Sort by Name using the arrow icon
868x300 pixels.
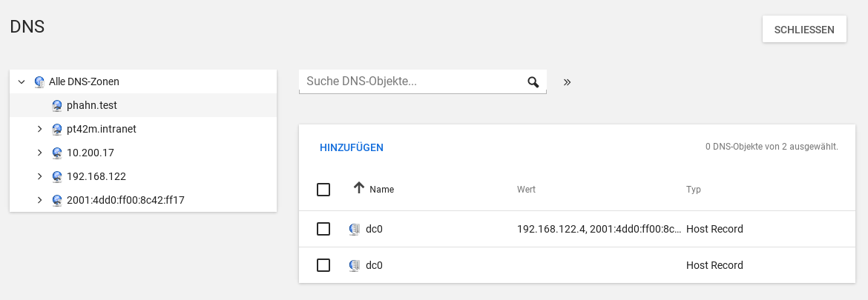point(359,189)
